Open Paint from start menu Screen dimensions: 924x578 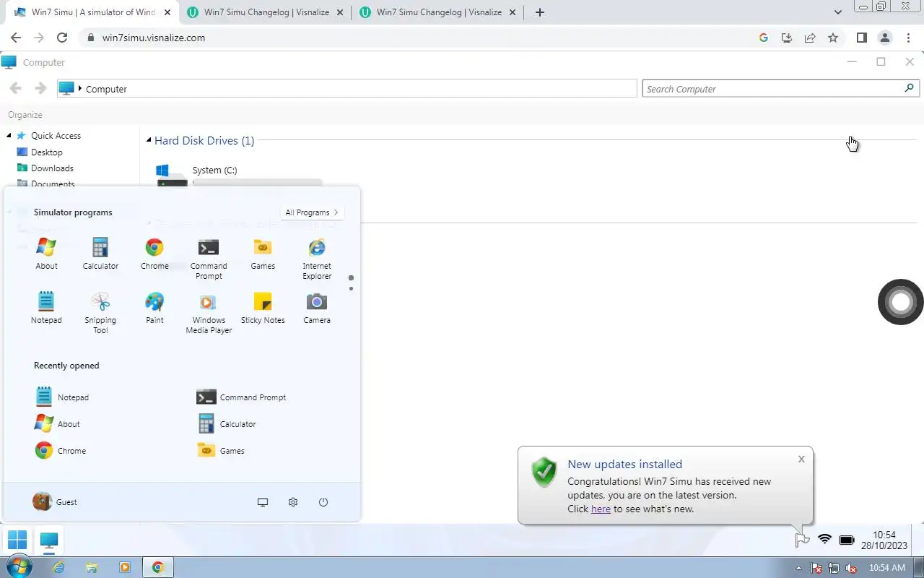pyautogui.click(x=154, y=309)
